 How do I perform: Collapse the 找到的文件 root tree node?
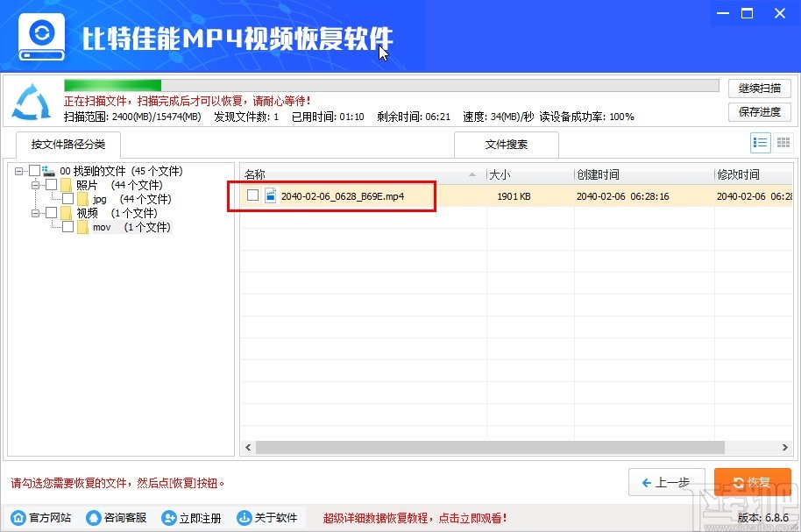pyautogui.click(x=19, y=171)
